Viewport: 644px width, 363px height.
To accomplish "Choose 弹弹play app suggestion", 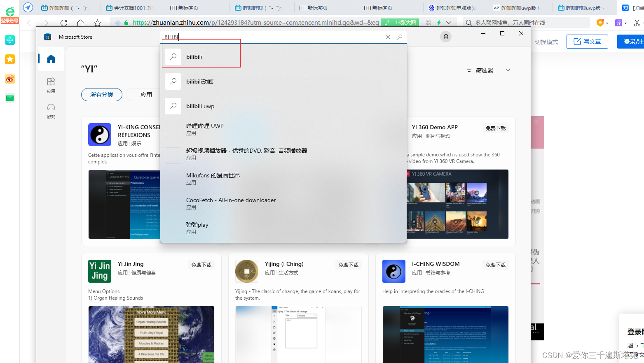I will point(283,228).
